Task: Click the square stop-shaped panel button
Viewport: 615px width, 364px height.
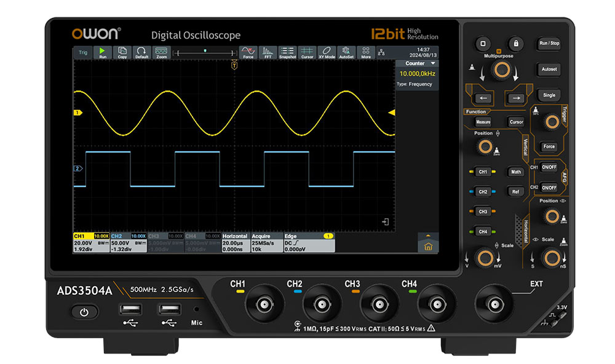Action: coord(483,44)
